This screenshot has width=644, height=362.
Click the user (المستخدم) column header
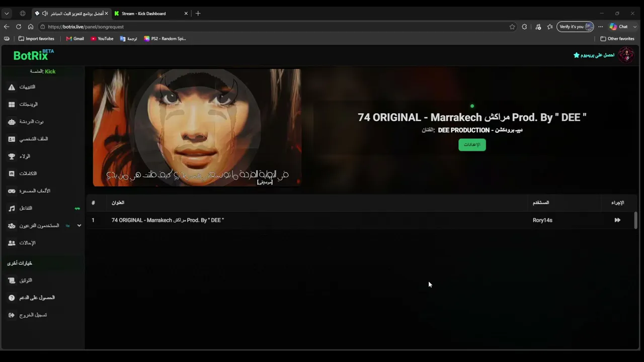click(541, 203)
